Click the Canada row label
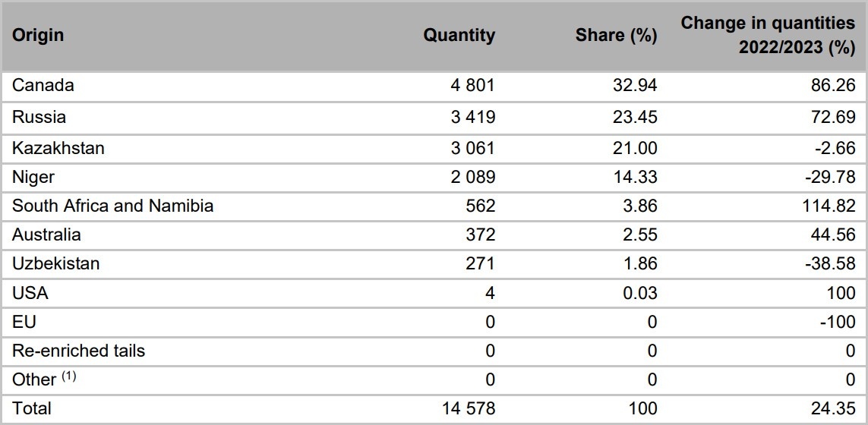The width and height of the screenshot is (868, 425). coord(43,85)
